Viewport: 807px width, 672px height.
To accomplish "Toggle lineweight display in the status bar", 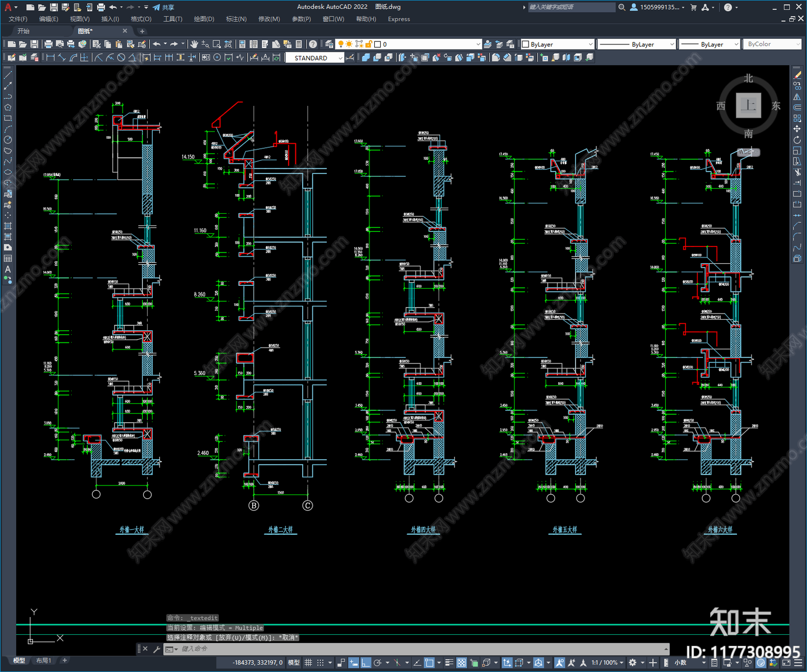I will click(449, 662).
